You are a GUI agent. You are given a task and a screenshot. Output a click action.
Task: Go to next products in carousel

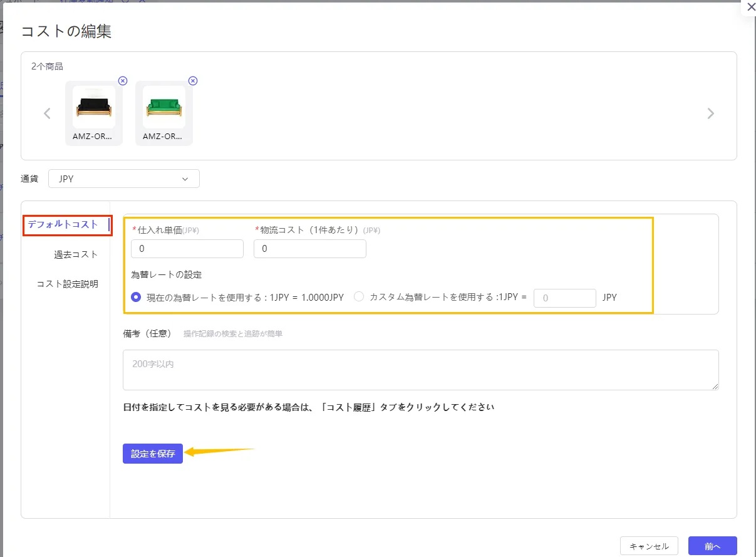coord(710,113)
